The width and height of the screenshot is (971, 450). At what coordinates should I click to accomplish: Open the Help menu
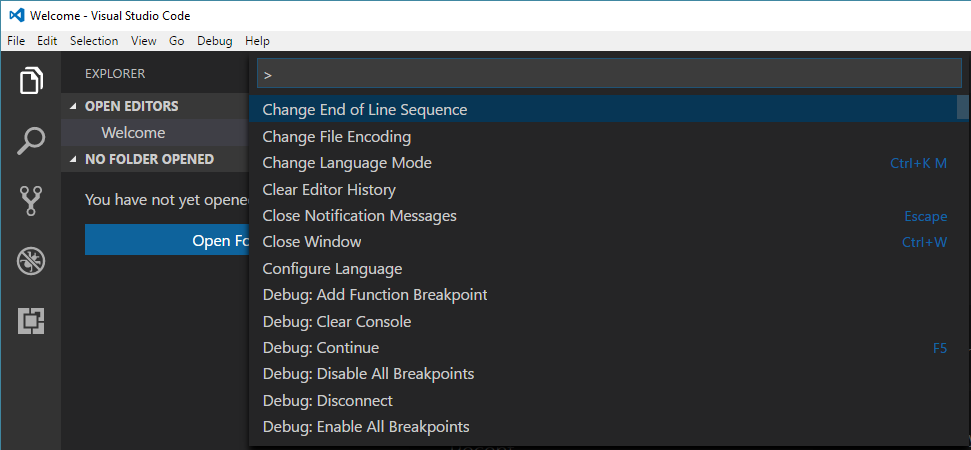[x=258, y=41]
